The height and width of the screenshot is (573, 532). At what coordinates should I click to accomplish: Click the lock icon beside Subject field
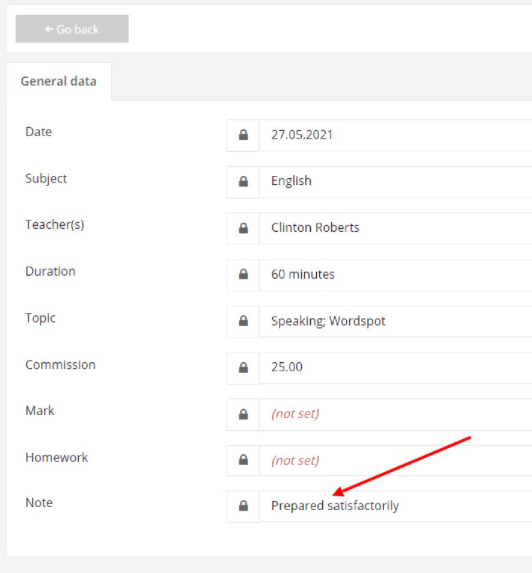tap(243, 181)
